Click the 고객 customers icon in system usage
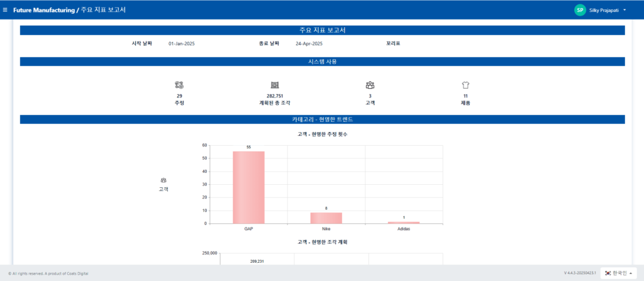Image resolution: width=644 pixels, height=281 pixels. pyautogui.click(x=370, y=85)
